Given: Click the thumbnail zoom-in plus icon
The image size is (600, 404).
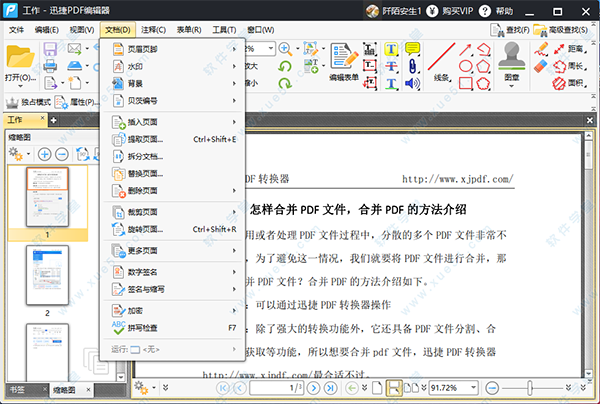Looking at the screenshot, I should (x=45, y=154).
